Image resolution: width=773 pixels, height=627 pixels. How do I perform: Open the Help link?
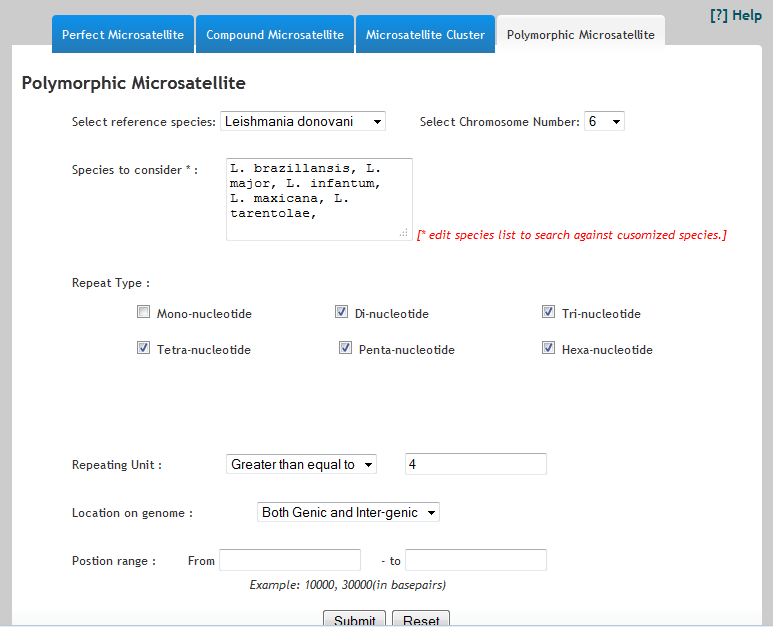(735, 15)
